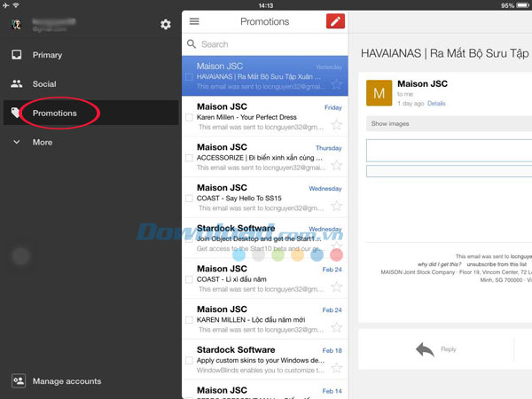Star the COAST Lì xì đầu năm email
The width and height of the screenshot is (532, 399).
tap(336, 286)
